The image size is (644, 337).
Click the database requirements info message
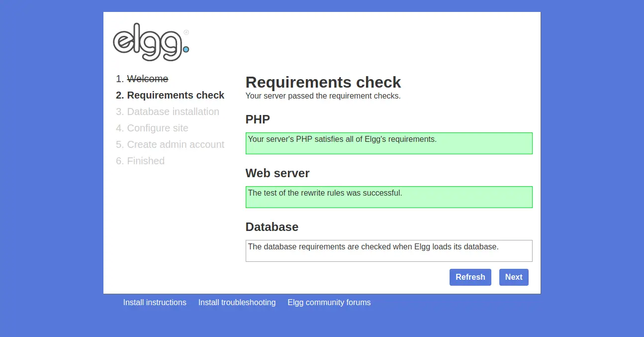(x=389, y=251)
